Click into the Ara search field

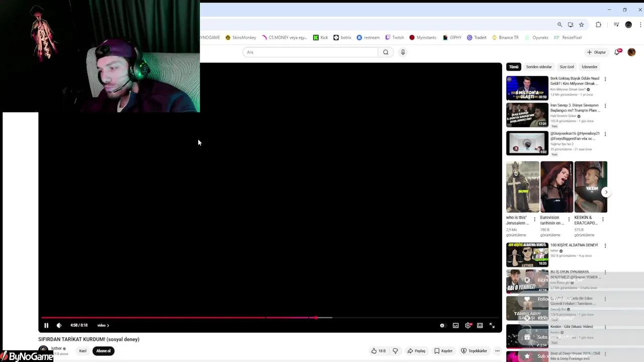click(x=310, y=52)
